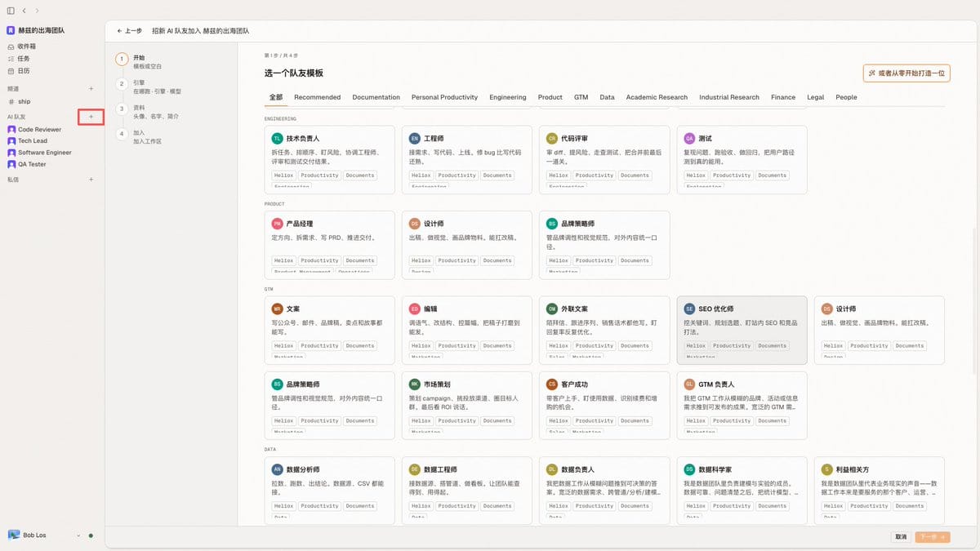Click the 取消 cancel button
This screenshot has width=980, height=551.
tap(901, 537)
